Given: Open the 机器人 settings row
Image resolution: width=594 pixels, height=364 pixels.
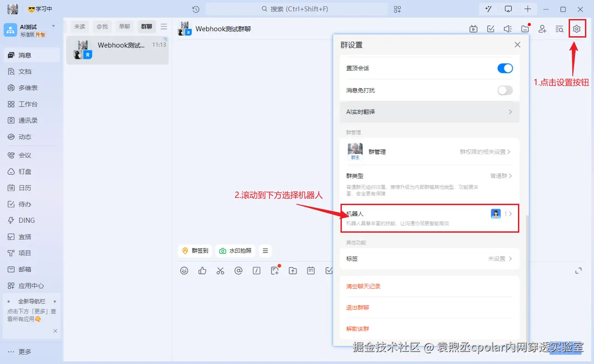Looking at the screenshot, I should click(x=430, y=218).
